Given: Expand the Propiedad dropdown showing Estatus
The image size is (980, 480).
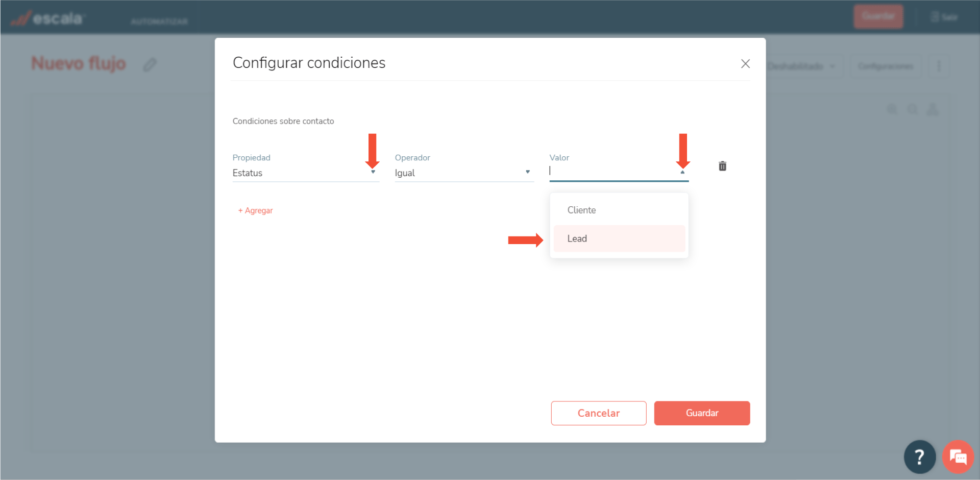Looking at the screenshot, I should [373, 172].
